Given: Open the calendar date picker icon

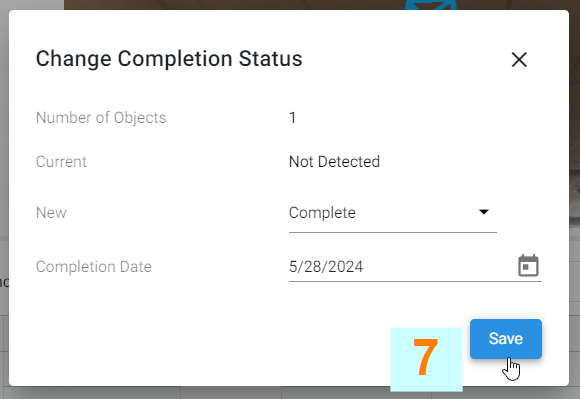Looking at the screenshot, I should pyautogui.click(x=528, y=266).
